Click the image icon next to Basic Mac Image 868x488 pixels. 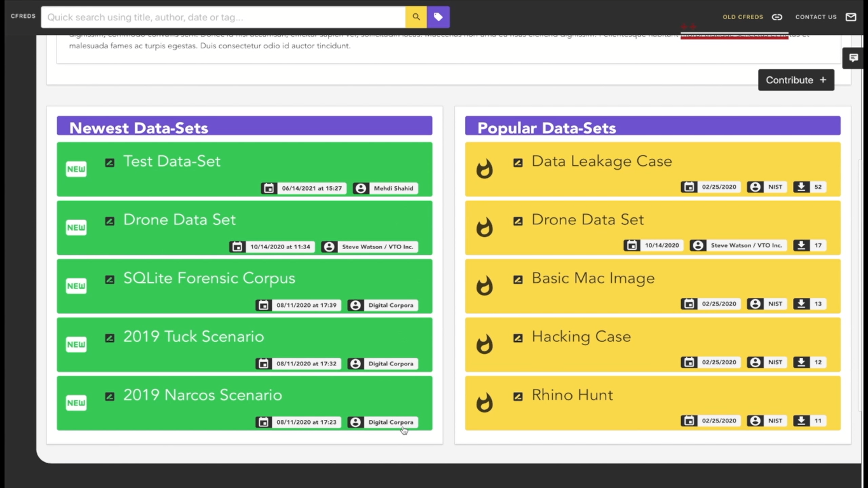[518, 280]
